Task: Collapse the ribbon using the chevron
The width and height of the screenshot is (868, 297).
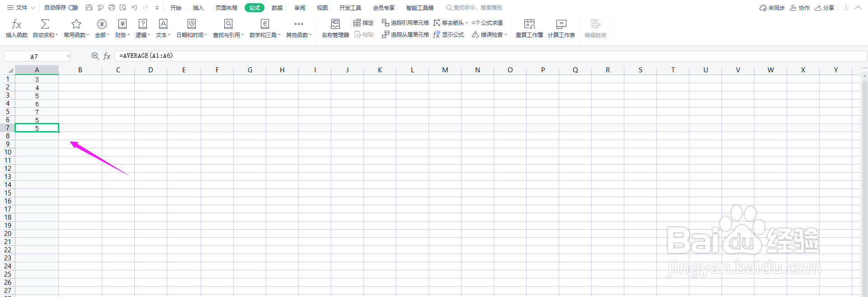Action: click(x=858, y=8)
